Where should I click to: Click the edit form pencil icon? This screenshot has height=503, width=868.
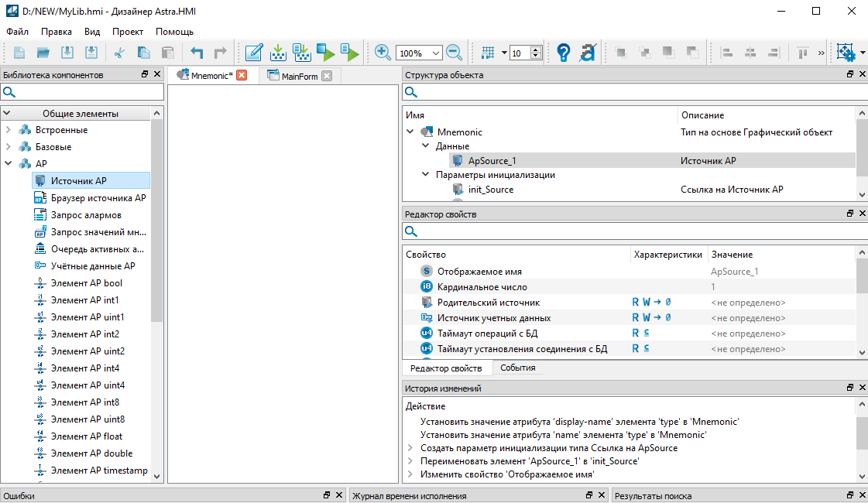click(x=253, y=53)
